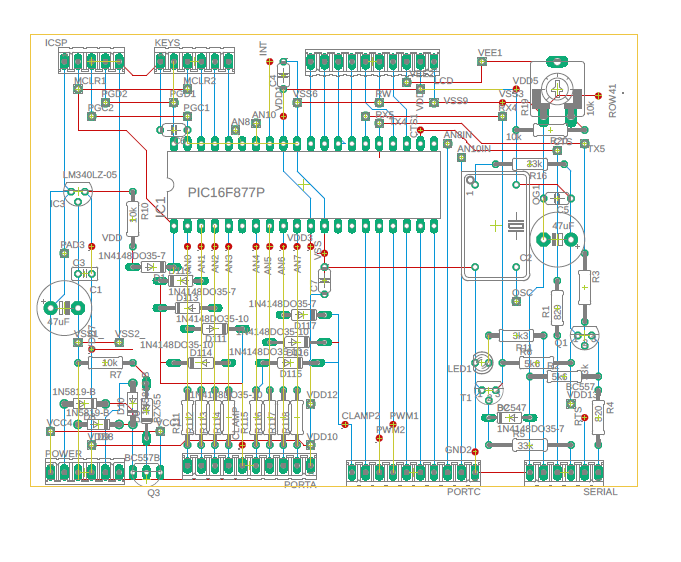The height and width of the screenshot is (562, 681).
Task: Click the VSS6 label
Action: [305, 94]
